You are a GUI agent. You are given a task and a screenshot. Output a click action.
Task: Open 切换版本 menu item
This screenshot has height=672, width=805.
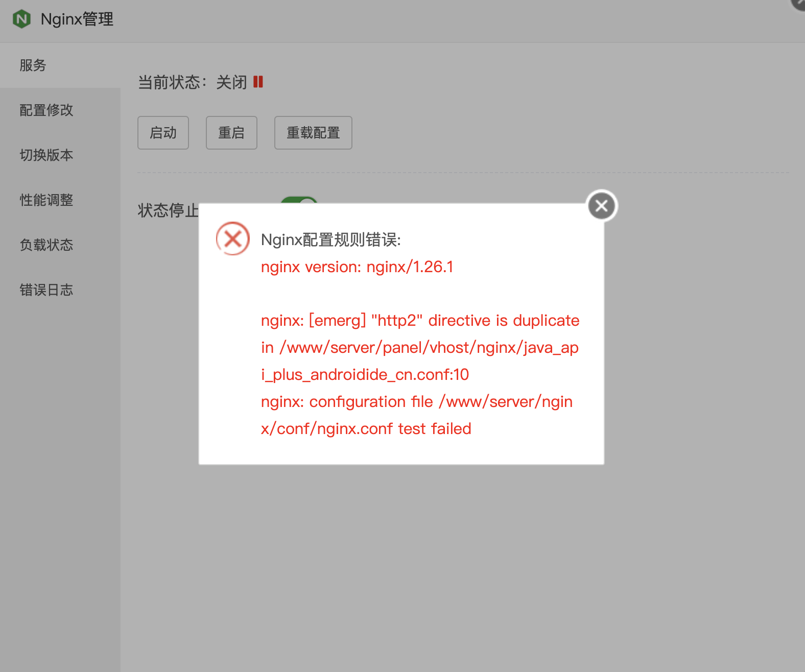pos(60,155)
